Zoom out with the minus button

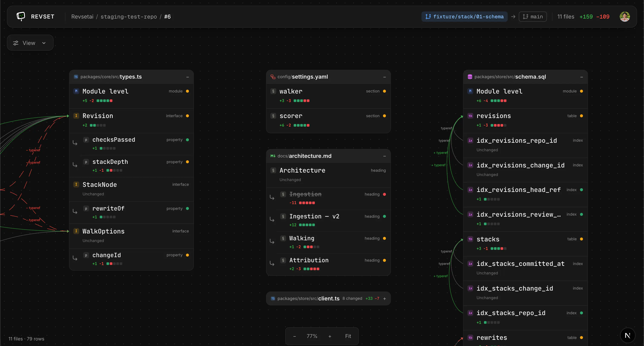coord(295,336)
